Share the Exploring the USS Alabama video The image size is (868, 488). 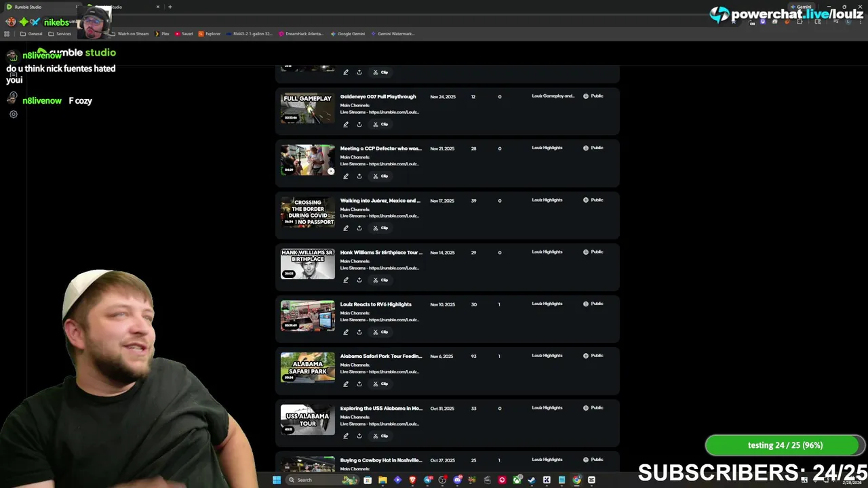point(359,436)
